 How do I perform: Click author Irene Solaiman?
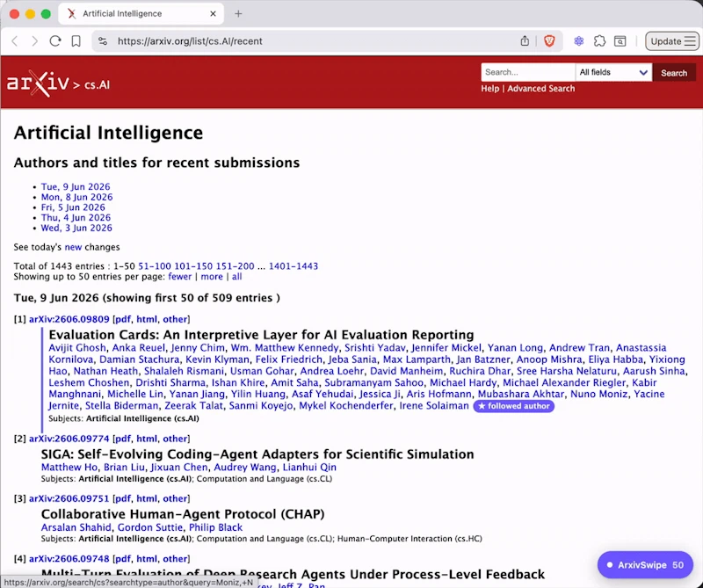[x=434, y=406]
